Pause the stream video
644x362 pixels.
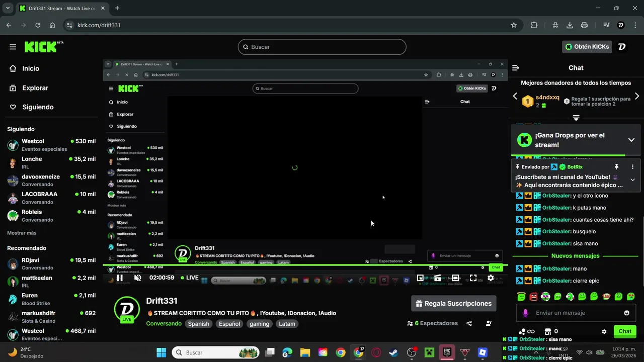click(x=120, y=278)
